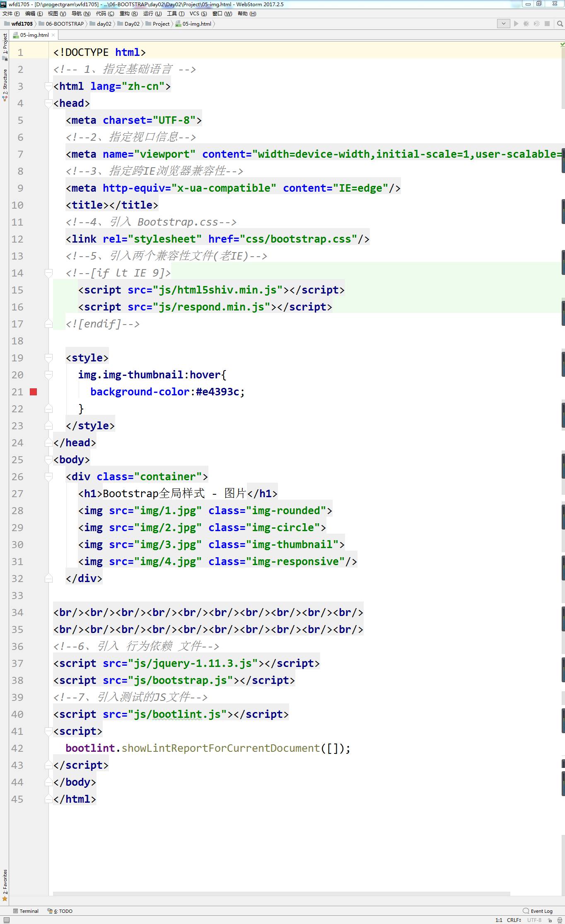Click the Stop square icon

coord(547,24)
